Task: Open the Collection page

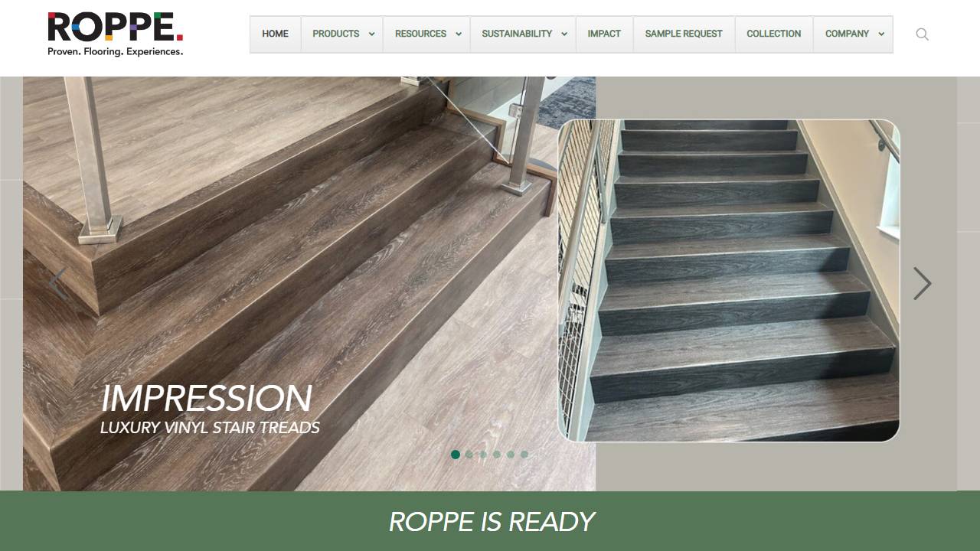Action: click(774, 34)
